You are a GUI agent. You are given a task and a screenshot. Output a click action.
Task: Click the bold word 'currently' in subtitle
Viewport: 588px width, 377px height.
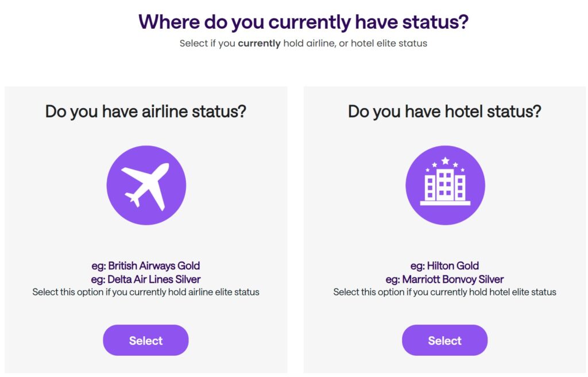[x=259, y=44]
